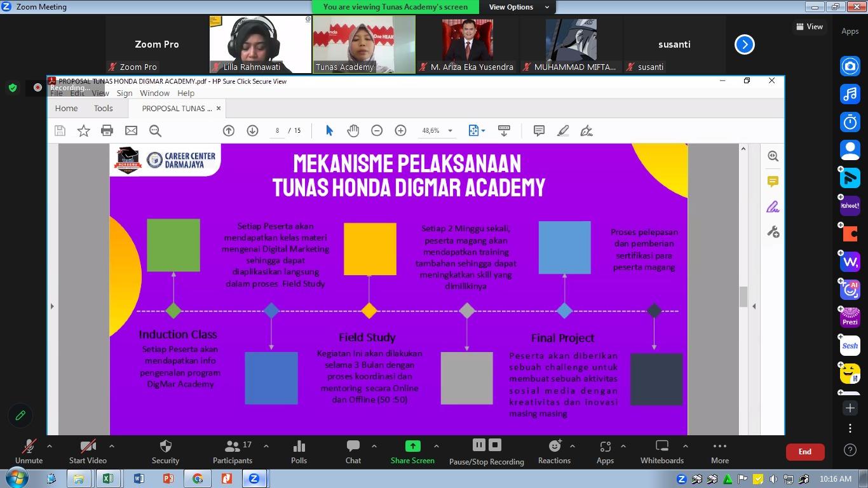Click the Print icon in PDF toolbar
The image size is (868, 488).
107,130
